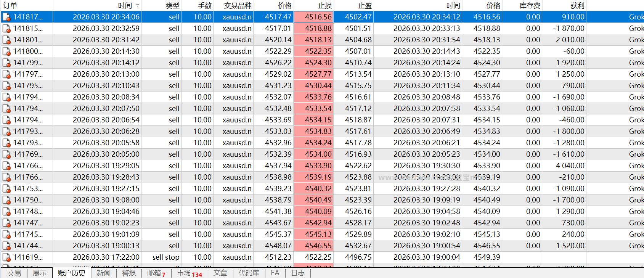
Task: Click the close time 2026.03.30 19:00:04
Action: pyautogui.click(x=427, y=257)
